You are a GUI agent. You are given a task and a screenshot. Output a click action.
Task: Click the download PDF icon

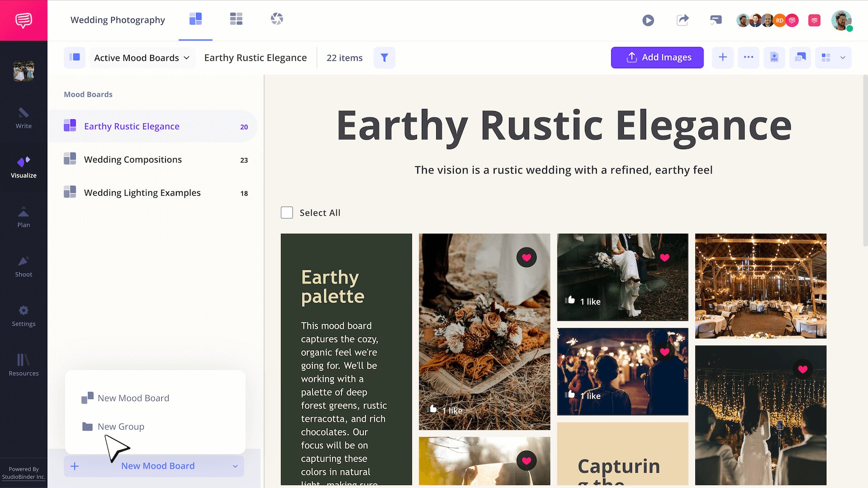pos(774,58)
